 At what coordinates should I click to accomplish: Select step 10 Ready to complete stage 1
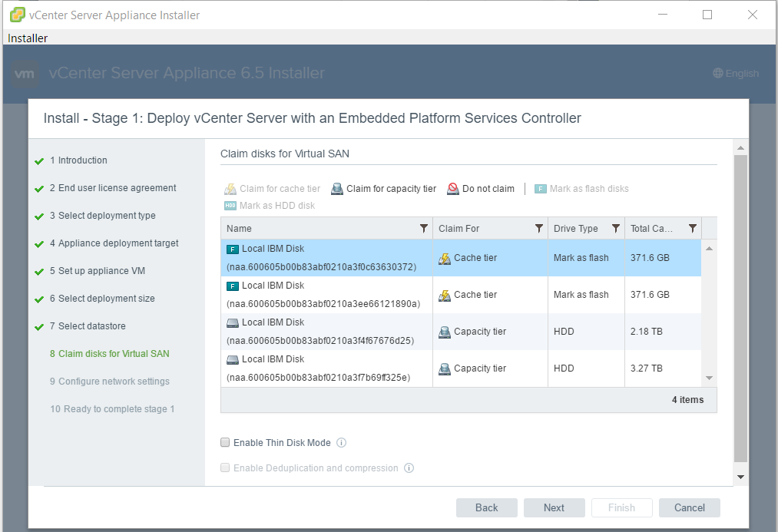pyautogui.click(x=112, y=409)
